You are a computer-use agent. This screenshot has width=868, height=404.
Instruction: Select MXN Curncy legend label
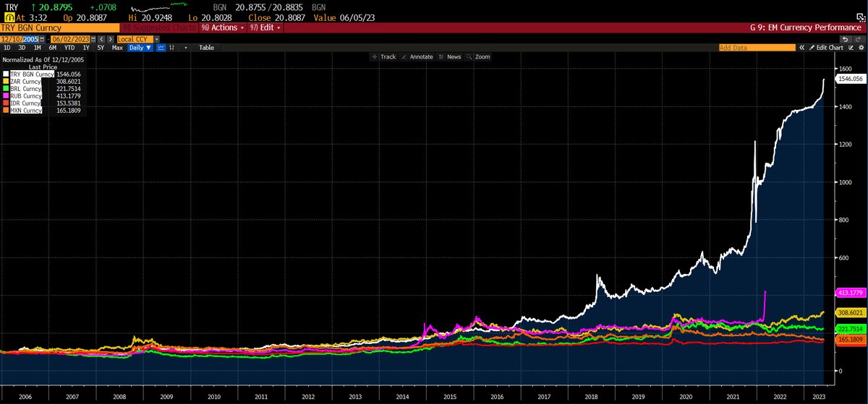coord(26,111)
